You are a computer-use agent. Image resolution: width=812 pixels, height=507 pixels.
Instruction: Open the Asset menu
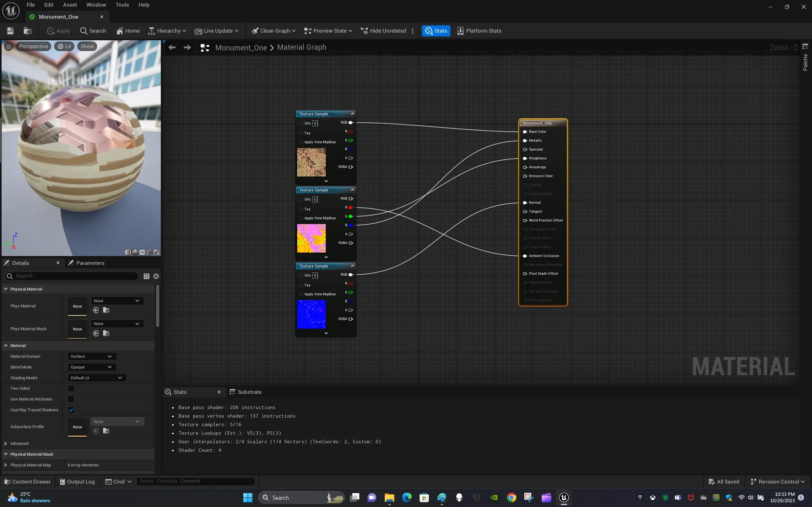point(70,5)
